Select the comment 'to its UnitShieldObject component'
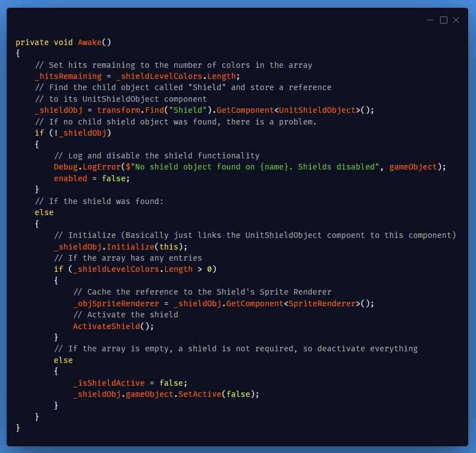 coord(121,99)
